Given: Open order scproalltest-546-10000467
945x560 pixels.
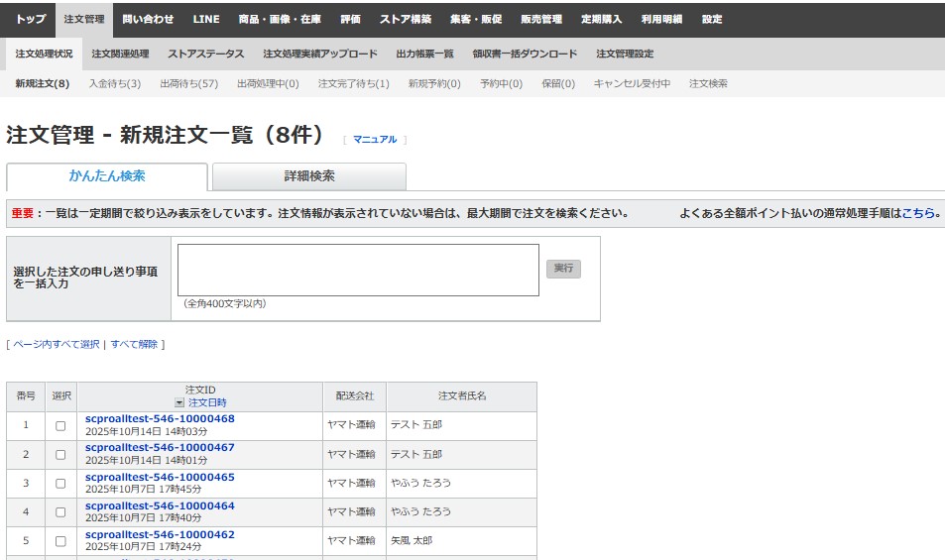Looking at the screenshot, I should tap(160, 448).
